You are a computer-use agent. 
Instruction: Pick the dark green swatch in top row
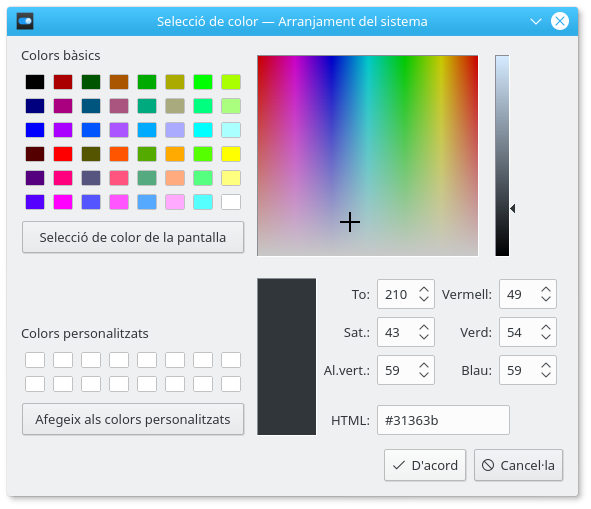[x=91, y=82]
